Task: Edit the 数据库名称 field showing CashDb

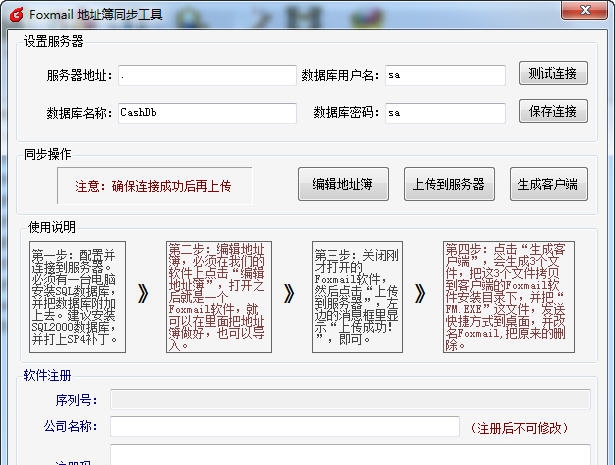Action: click(x=207, y=113)
